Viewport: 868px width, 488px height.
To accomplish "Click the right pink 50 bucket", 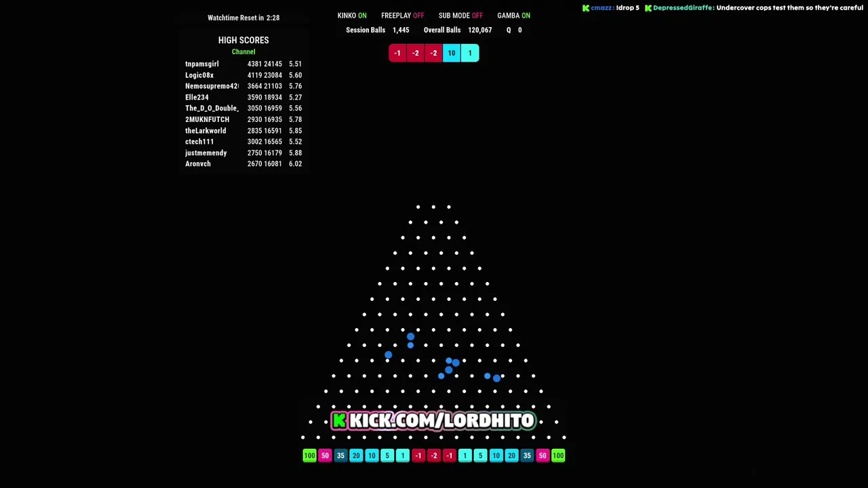I will click(542, 455).
